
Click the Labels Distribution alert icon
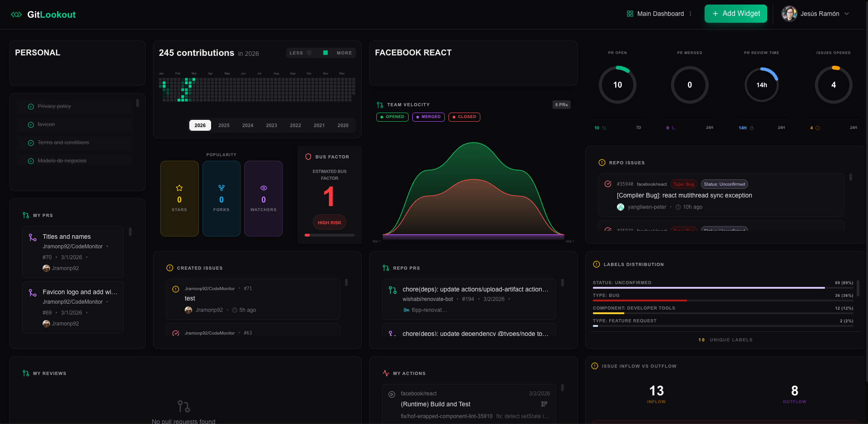597,264
